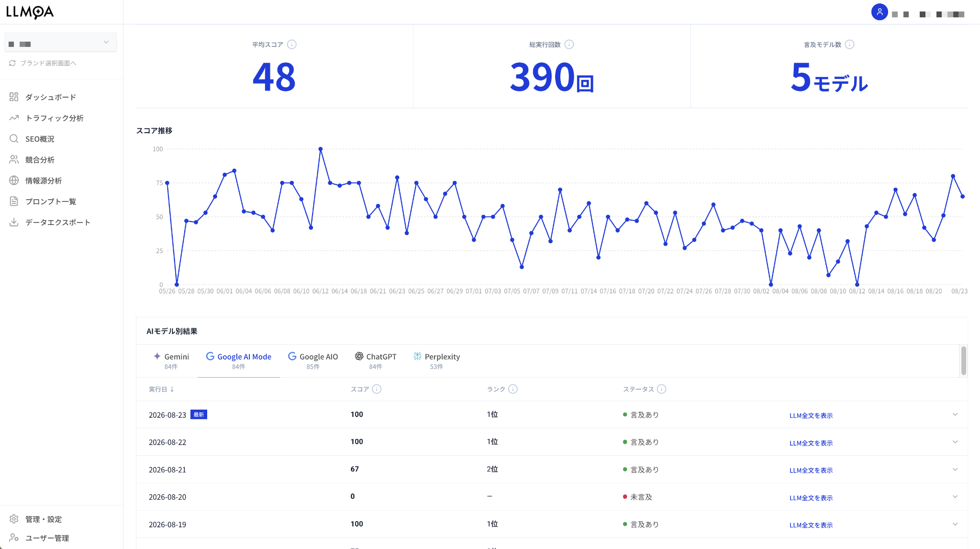
Task: Sort by the 実行日 column header
Action: (161, 389)
